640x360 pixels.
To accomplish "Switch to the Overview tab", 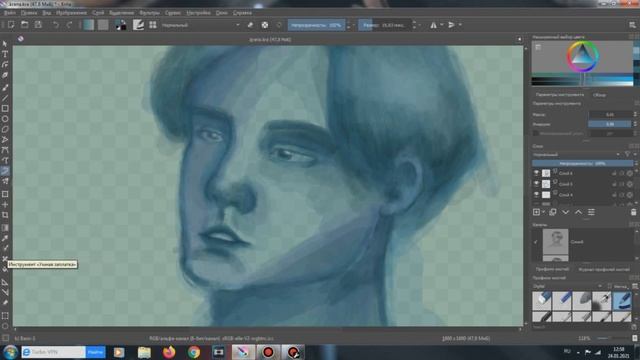I will pyautogui.click(x=599, y=95).
